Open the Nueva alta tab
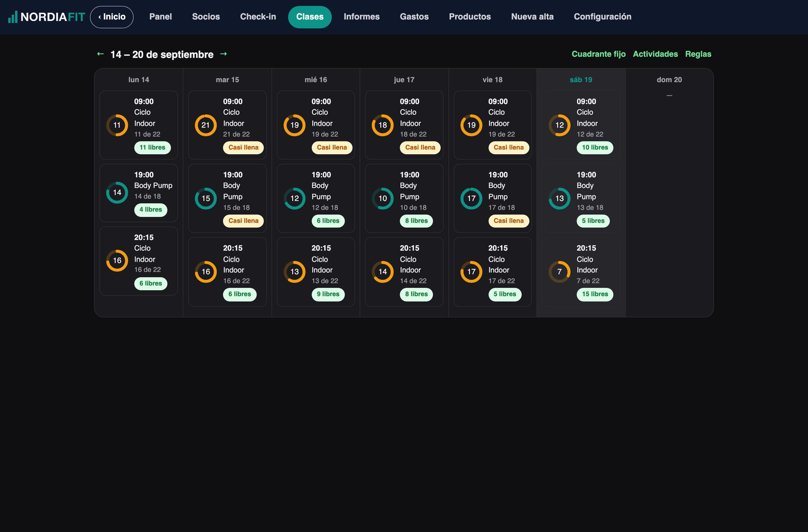Image resolution: width=808 pixels, height=532 pixels. click(x=532, y=17)
